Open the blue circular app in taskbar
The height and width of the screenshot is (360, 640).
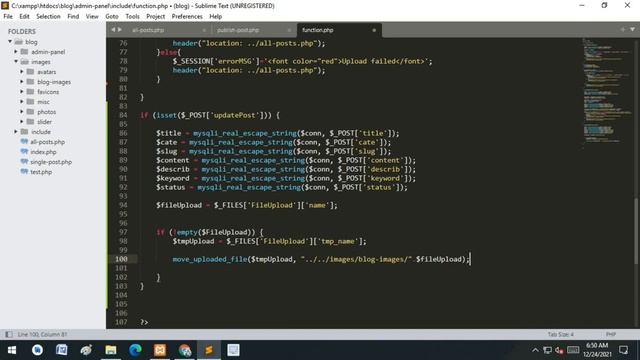coord(37,350)
